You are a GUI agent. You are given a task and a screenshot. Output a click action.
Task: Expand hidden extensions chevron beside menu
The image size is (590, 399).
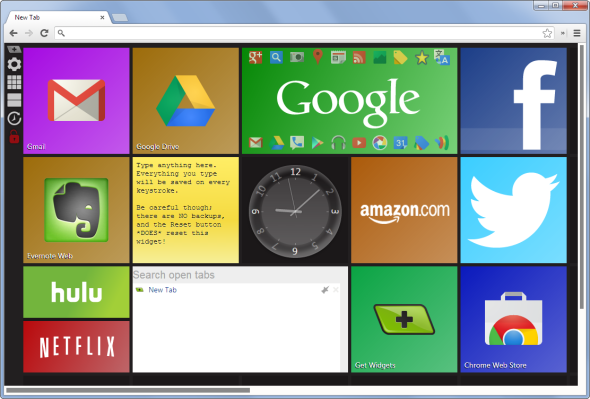[x=563, y=33]
